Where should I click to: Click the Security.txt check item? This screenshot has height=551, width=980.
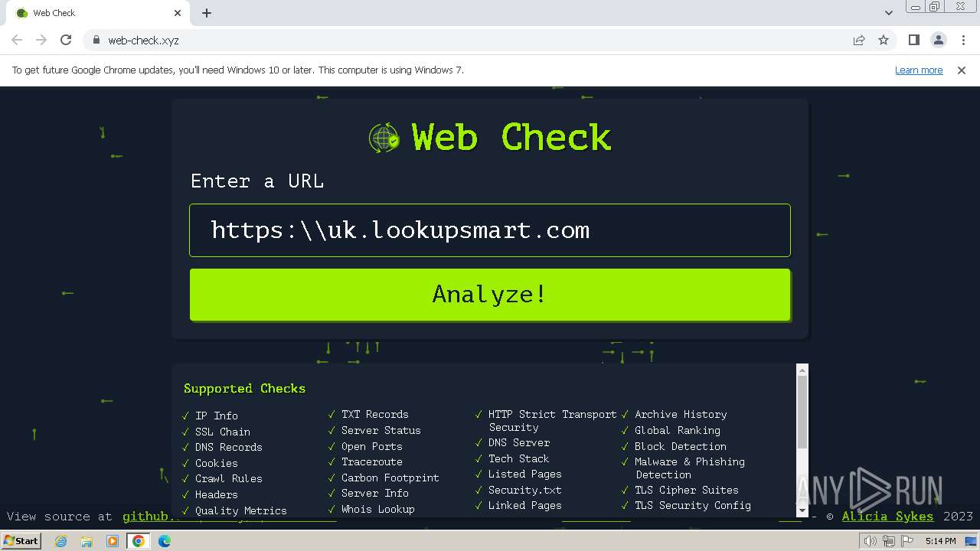525,490
